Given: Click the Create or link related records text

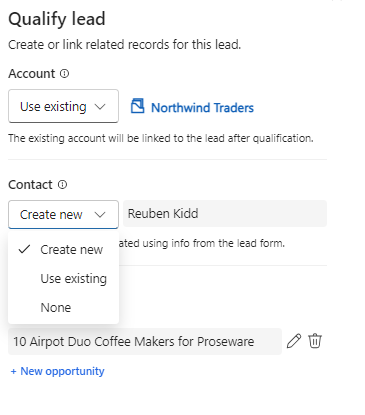Looking at the screenshot, I should pos(124,45).
